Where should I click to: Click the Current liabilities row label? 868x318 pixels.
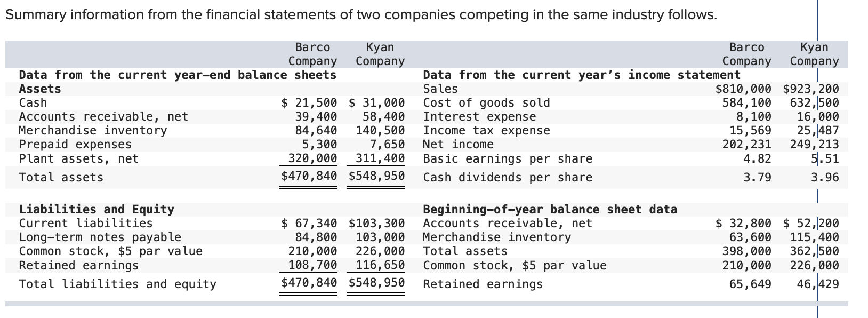point(86,223)
